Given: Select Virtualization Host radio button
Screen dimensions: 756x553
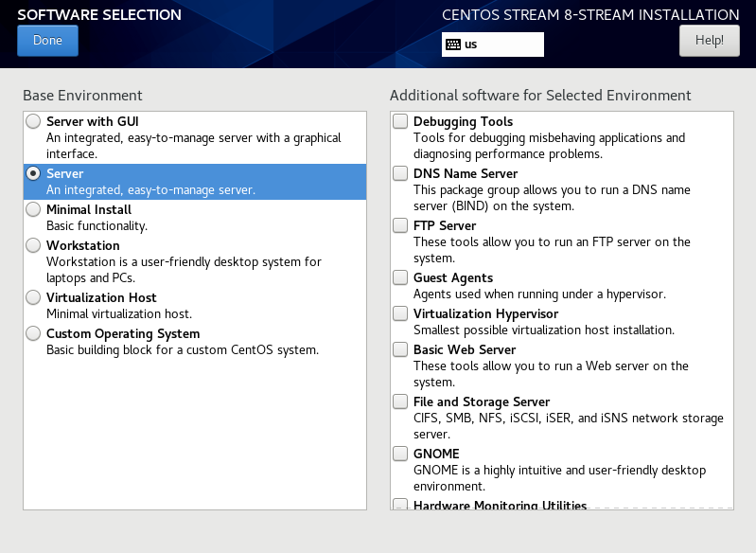Looking at the screenshot, I should coord(33,297).
